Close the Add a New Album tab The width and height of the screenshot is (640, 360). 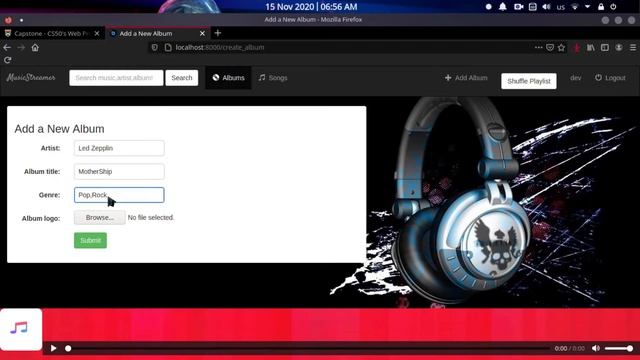point(202,33)
